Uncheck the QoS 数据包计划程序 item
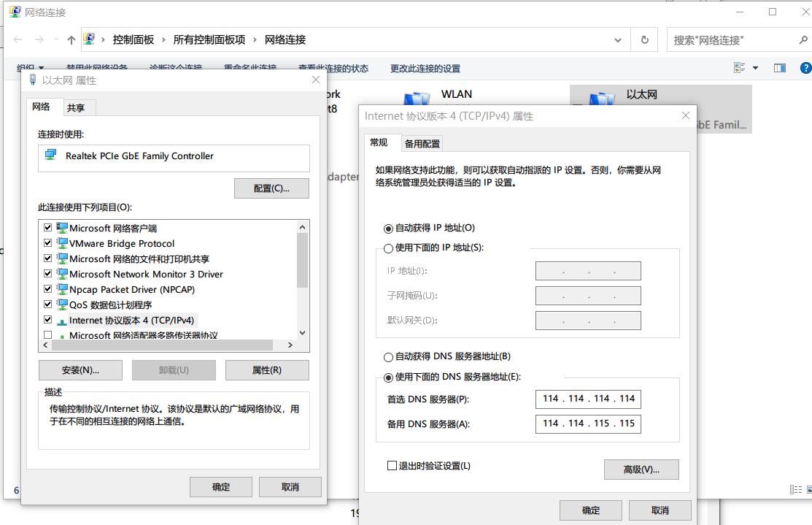 coord(47,305)
